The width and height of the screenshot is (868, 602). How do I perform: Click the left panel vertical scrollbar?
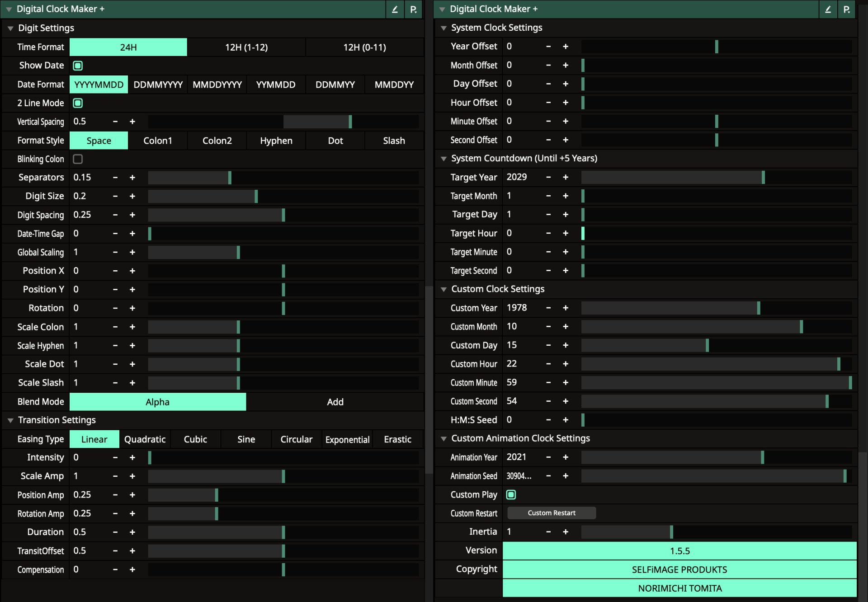click(x=428, y=380)
